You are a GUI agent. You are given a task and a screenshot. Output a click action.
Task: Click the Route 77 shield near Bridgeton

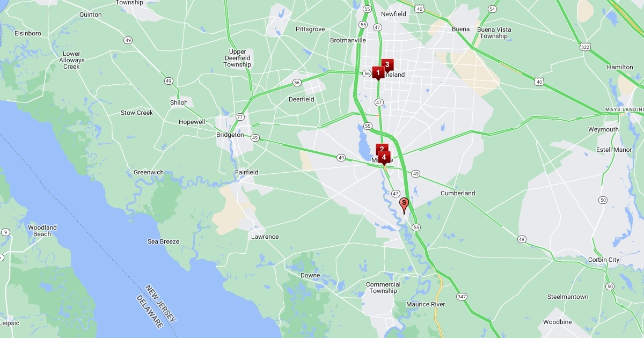[240, 116]
